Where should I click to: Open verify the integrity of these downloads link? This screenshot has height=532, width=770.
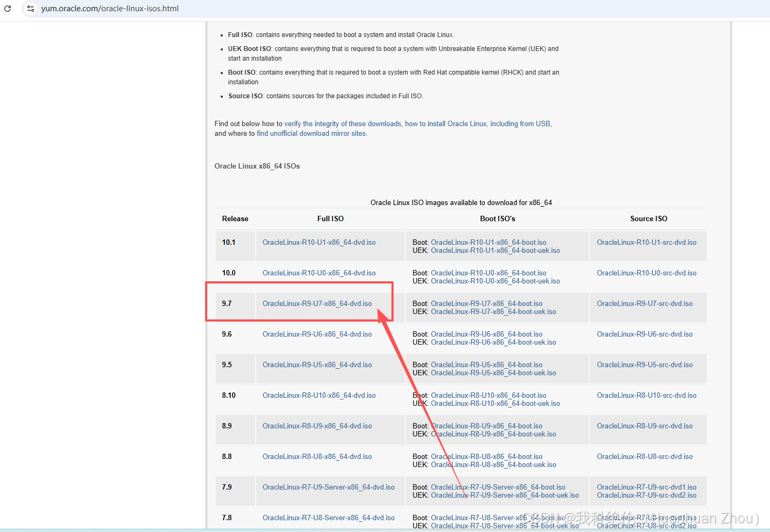343,124
